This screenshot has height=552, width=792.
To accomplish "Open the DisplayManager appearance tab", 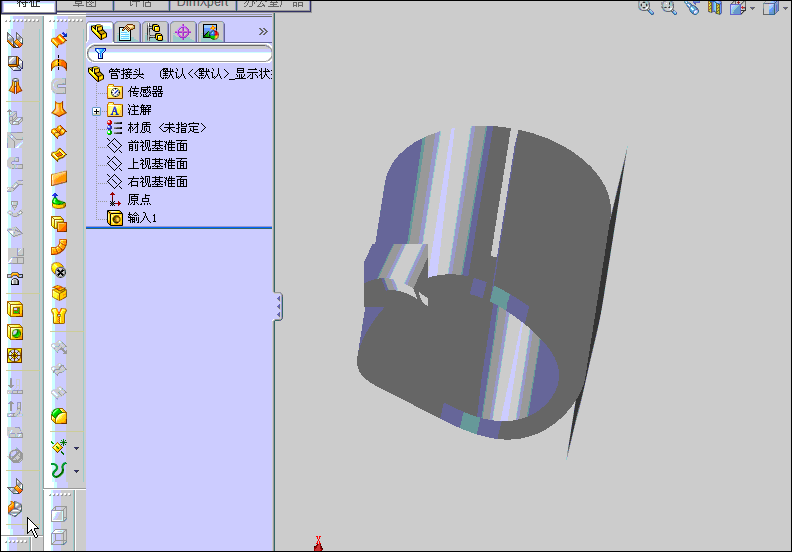I will coord(211,32).
